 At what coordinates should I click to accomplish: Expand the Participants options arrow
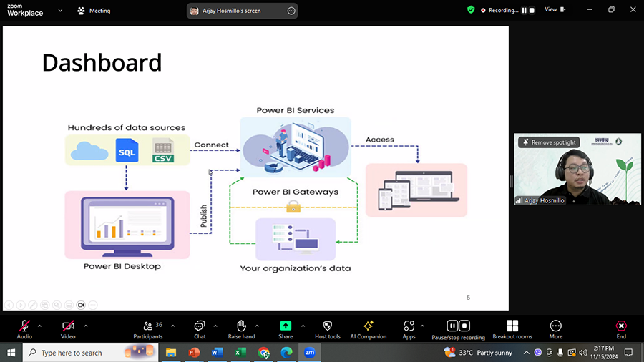(173, 326)
